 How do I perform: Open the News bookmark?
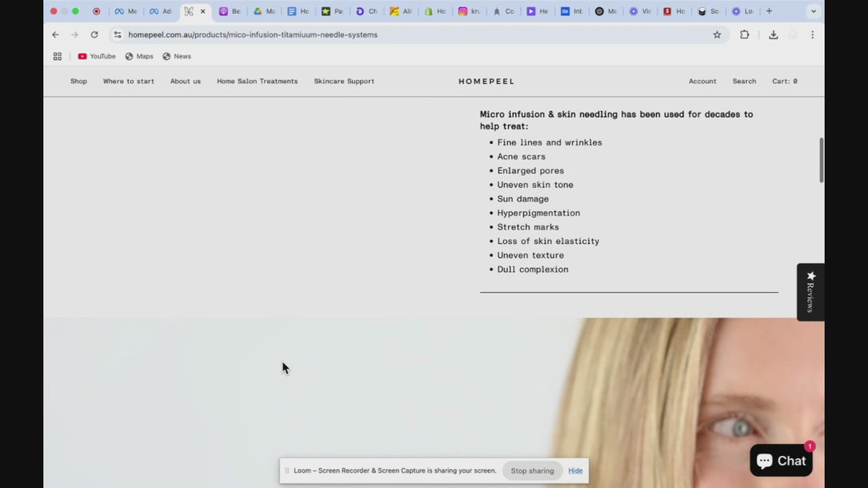[x=177, y=57]
